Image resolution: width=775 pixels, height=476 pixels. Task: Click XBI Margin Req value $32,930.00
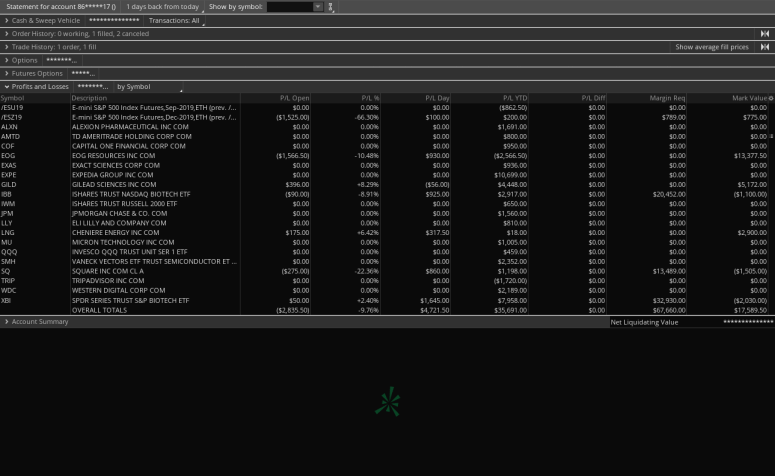pos(669,301)
